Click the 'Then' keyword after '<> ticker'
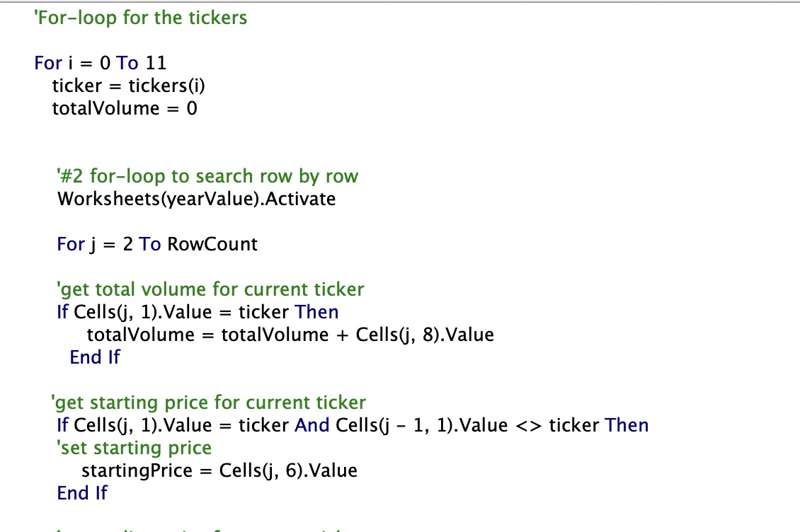This screenshot has height=532, width=800. (627, 425)
